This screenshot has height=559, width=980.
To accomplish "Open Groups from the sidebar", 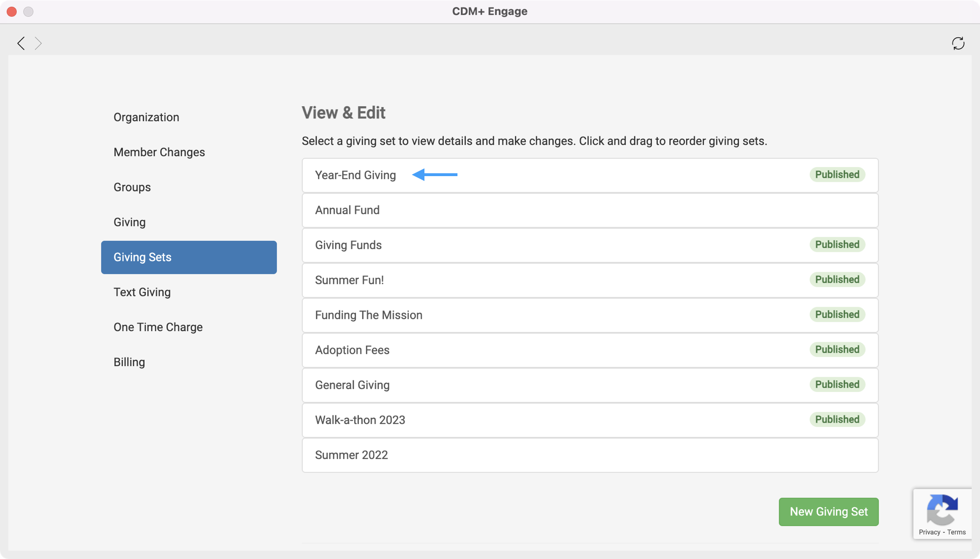I will [x=132, y=187].
